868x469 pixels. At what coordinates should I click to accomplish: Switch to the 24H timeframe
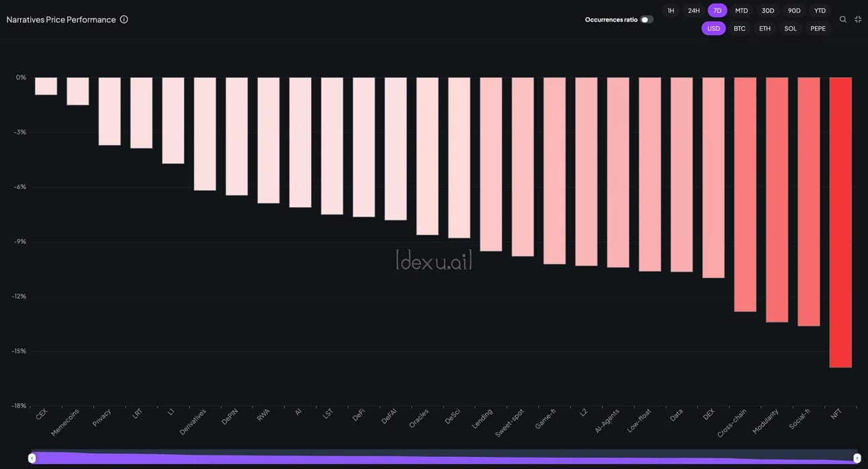point(694,11)
